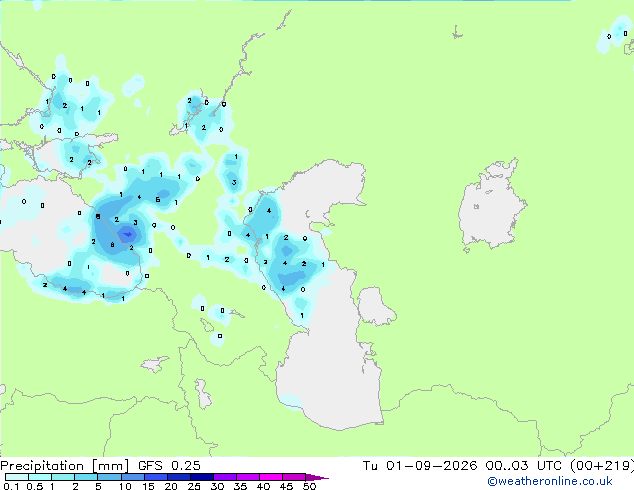Viewport: 634px width, 490px height.
Task: Select the 5 mm legend color box
Action: click(109, 477)
